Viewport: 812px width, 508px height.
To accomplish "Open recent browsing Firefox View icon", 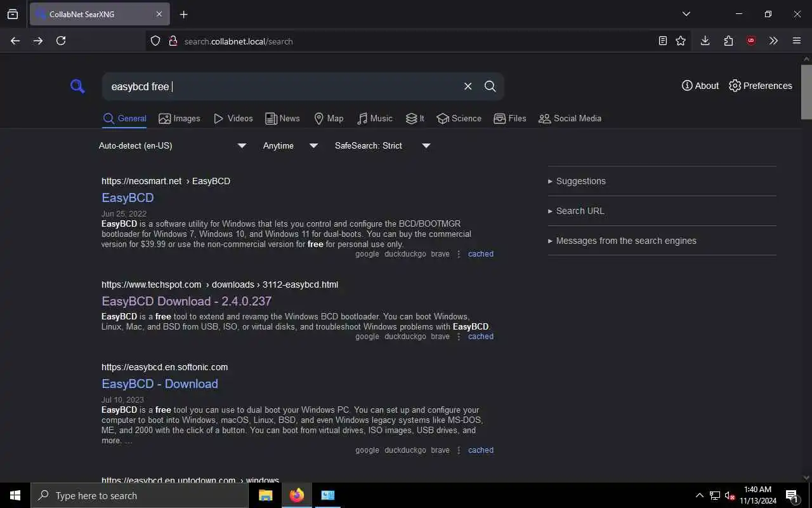I will [x=13, y=14].
